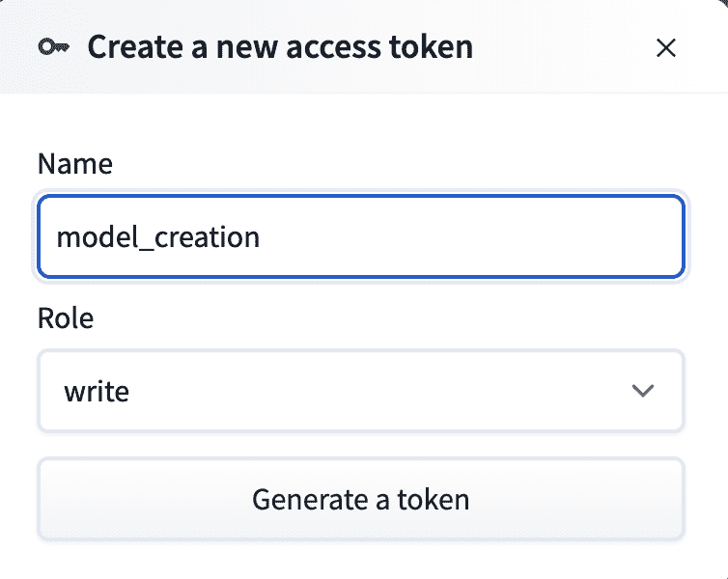Click the Role dropdown chevron arrow

pos(642,391)
